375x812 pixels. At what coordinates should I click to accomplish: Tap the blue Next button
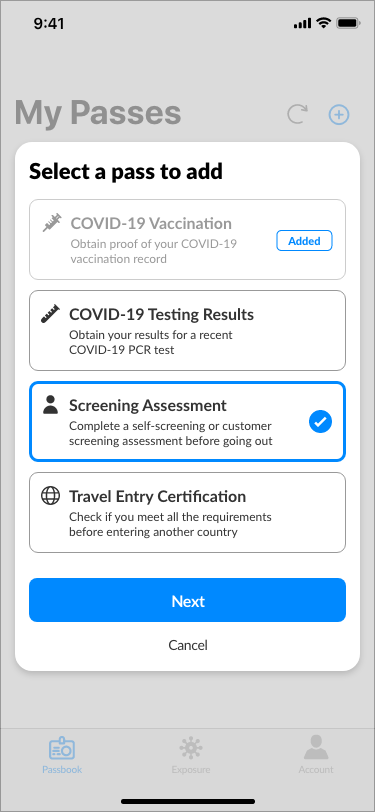click(x=188, y=600)
